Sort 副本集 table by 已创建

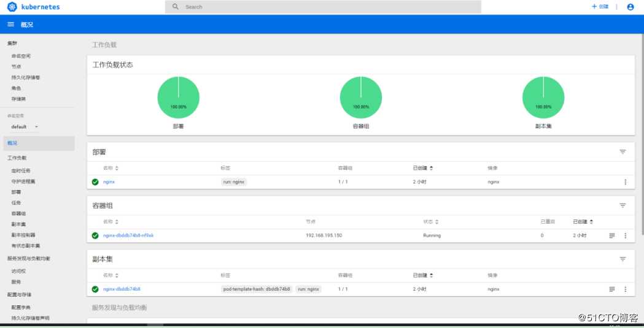pyautogui.click(x=422, y=275)
